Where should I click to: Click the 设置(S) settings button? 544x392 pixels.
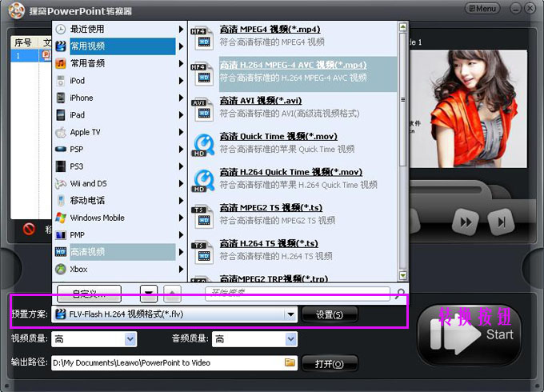pos(330,314)
